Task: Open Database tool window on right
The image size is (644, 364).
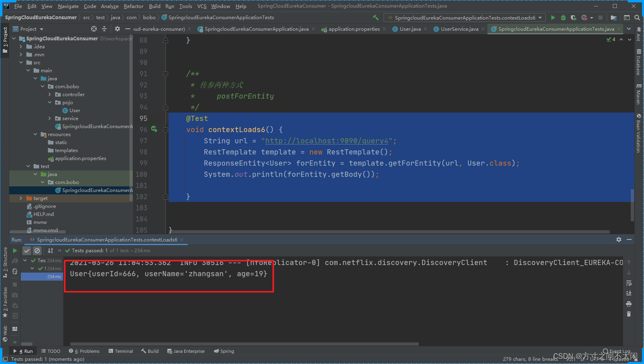Action: [x=639, y=62]
